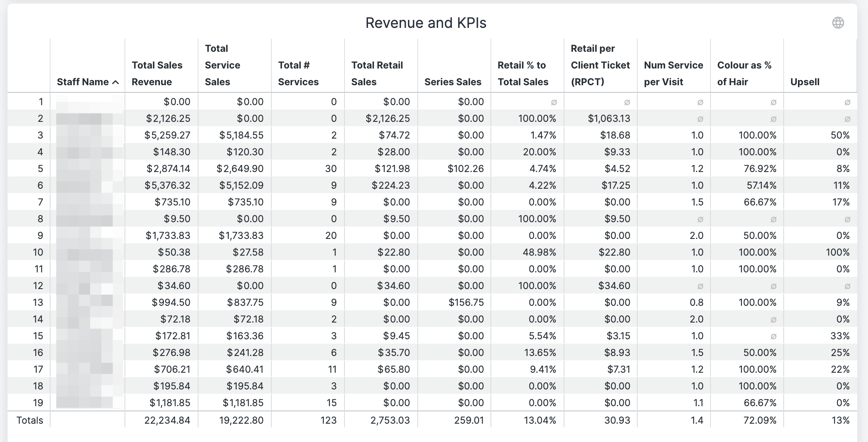Click the null upsell symbol in row 1

(847, 102)
